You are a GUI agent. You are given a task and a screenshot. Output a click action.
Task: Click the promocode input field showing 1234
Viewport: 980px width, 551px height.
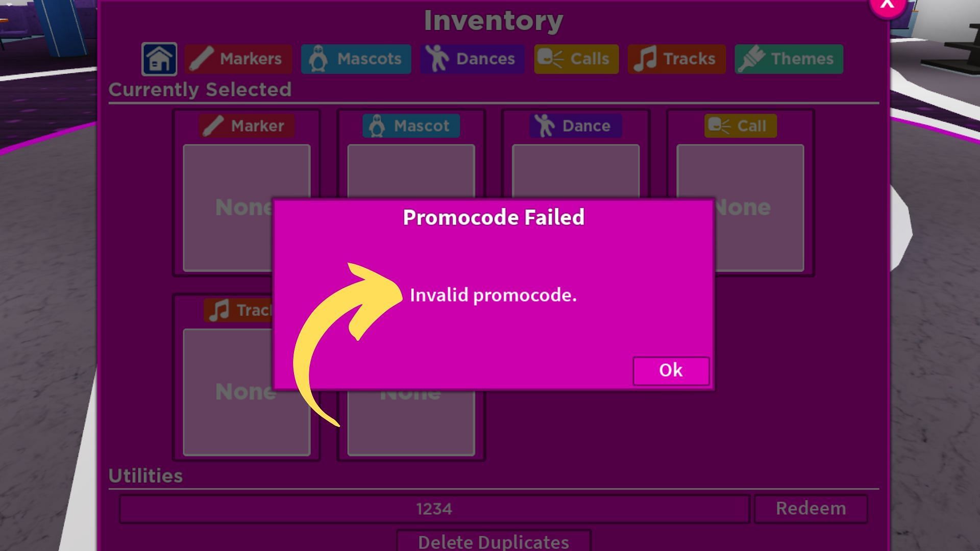pos(434,509)
